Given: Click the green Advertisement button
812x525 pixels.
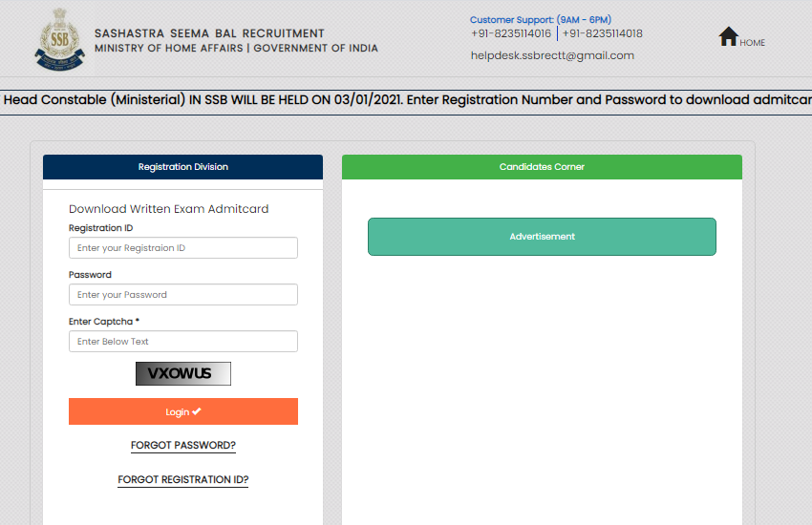Looking at the screenshot, I should pyautogui.click(x=542, y=237).
